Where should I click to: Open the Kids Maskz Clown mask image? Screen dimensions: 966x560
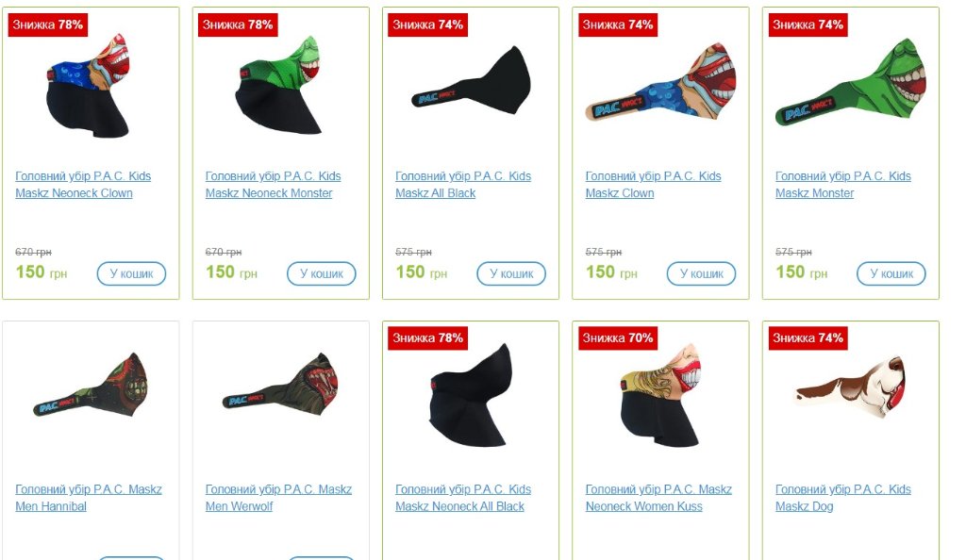point(661,81)
